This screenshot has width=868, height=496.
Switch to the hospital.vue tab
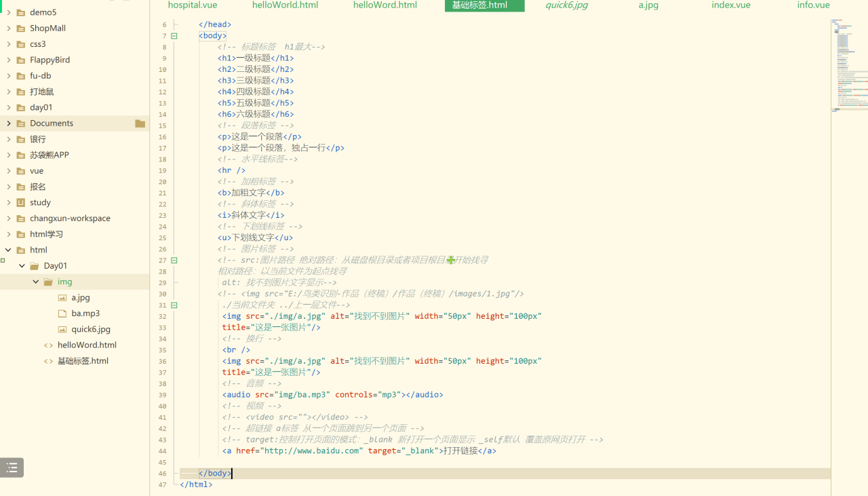pyautogui.click(x=193, y=5)
